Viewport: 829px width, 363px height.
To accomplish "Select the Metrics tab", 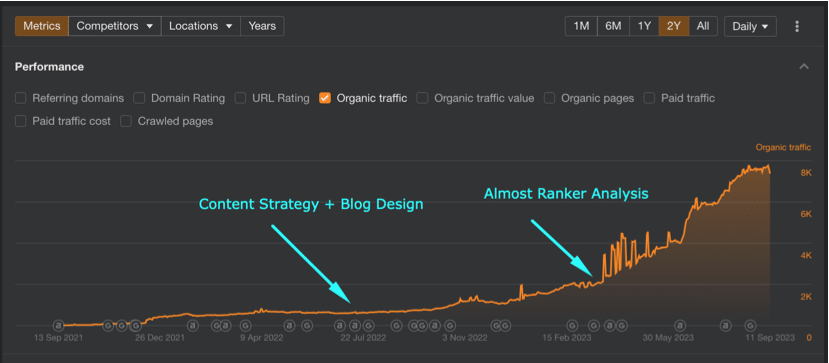I will point(42,26).
